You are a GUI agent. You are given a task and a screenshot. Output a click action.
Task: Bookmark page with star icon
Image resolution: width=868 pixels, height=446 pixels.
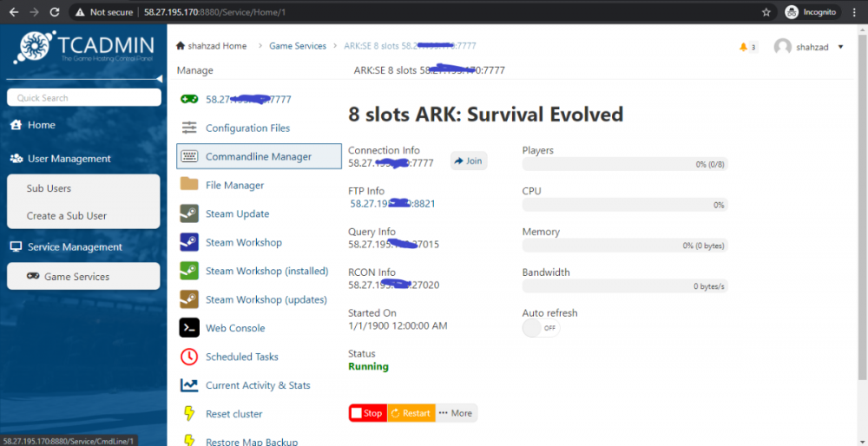coord(766,12)
